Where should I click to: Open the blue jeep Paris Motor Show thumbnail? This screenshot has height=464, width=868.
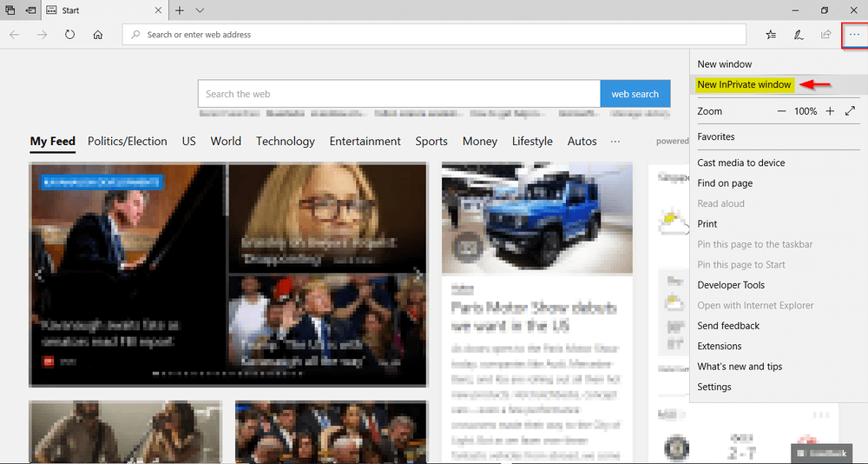point(537,217)
